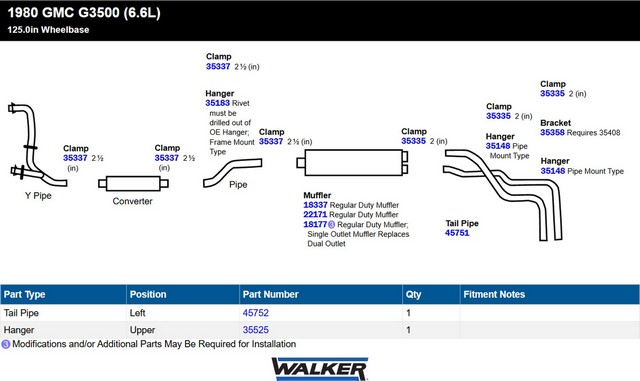Click the intermediate Pipe drawing

click(233, 173)
